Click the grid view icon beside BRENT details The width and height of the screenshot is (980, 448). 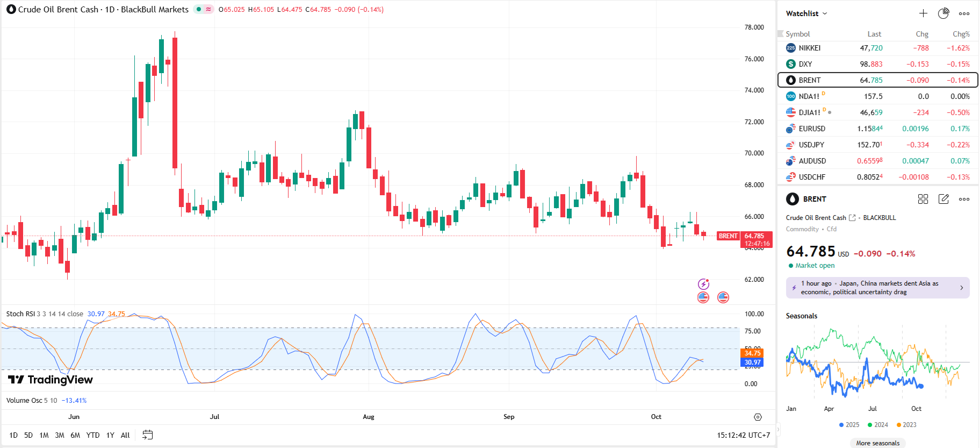(x=923, y=199)
